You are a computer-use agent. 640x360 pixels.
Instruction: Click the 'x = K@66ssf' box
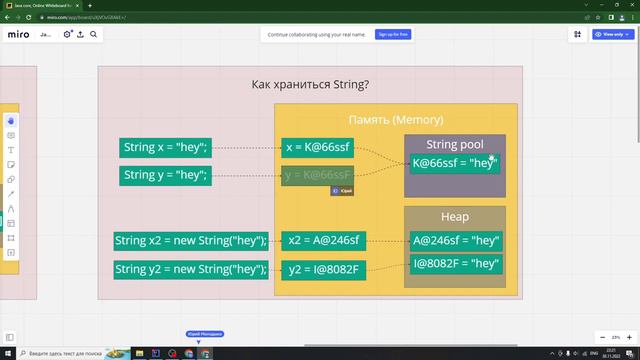click(318, 147)
